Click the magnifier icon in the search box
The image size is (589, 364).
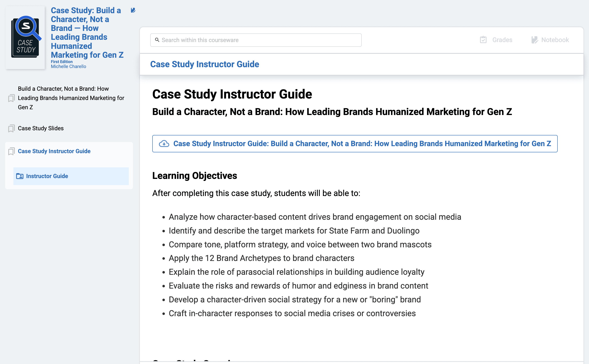[157, 40]
